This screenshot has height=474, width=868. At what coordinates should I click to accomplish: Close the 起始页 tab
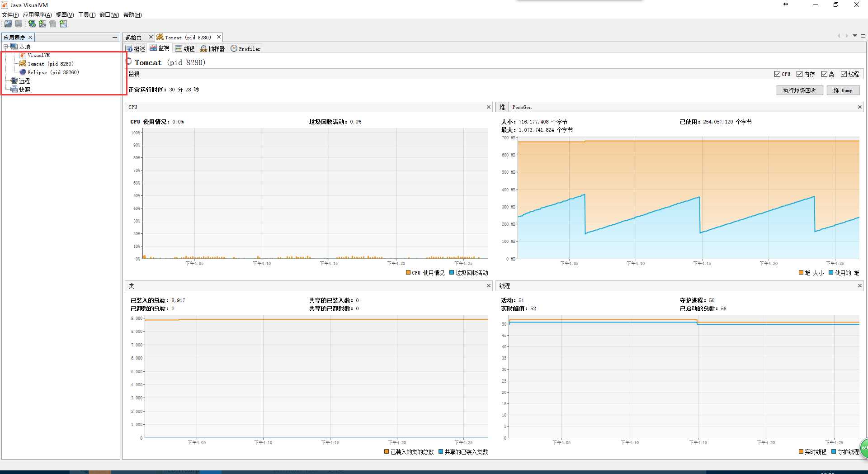(x=151, y=37)
